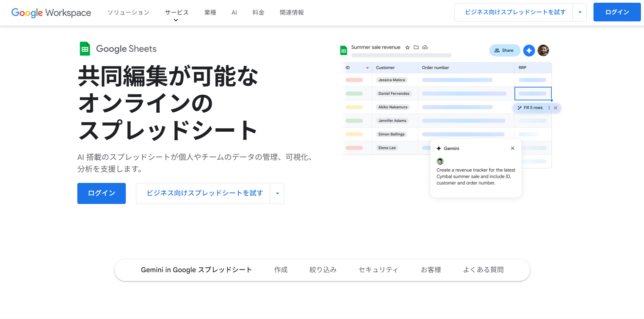Click the Share button in the sheet preview
The height and width of the screenshot is (319, 644).
tap(504, 51)
